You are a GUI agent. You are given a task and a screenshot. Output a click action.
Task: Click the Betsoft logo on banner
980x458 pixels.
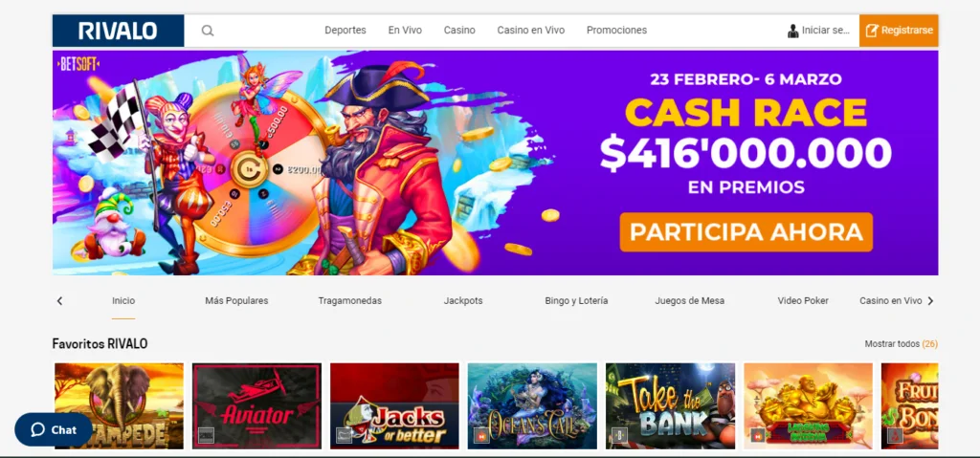tap(78, 64)
